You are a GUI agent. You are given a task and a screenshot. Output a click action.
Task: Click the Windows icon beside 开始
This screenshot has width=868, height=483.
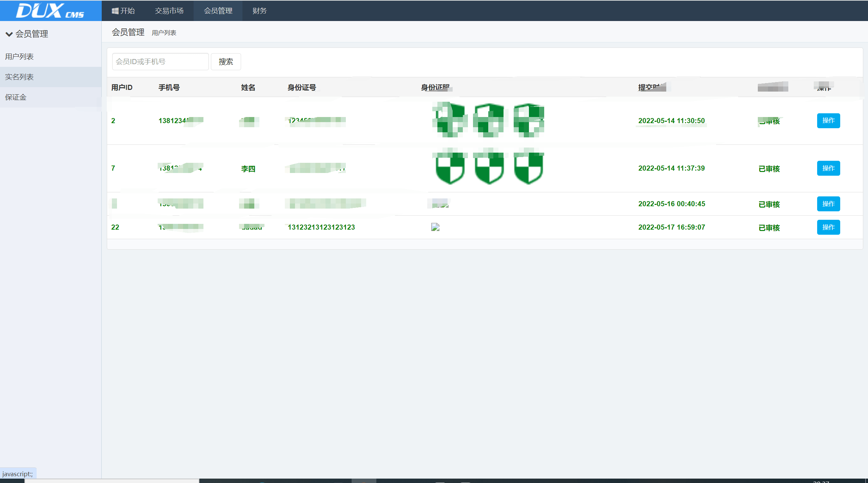(x=115, y=11)
